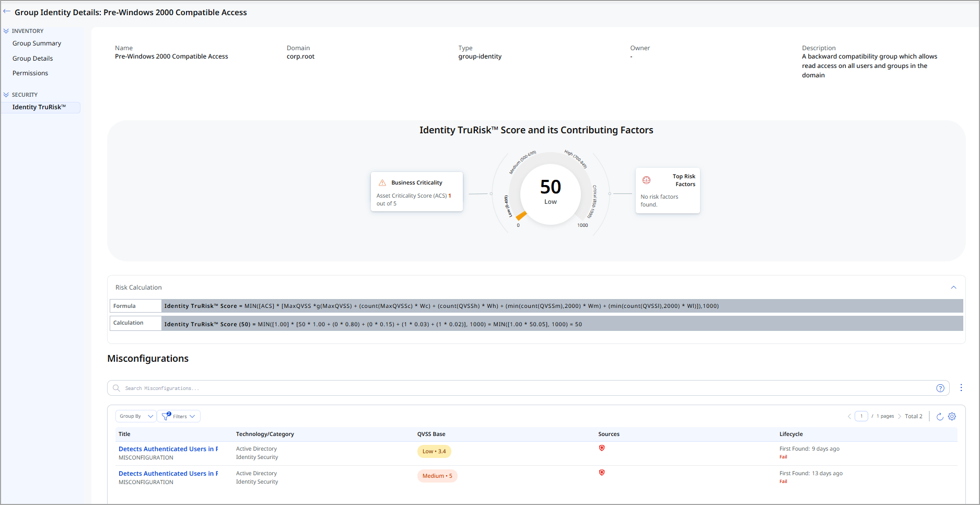Collapse the SECURITY sidebar section
980x505 pixels.
click(x=6, y=95)
